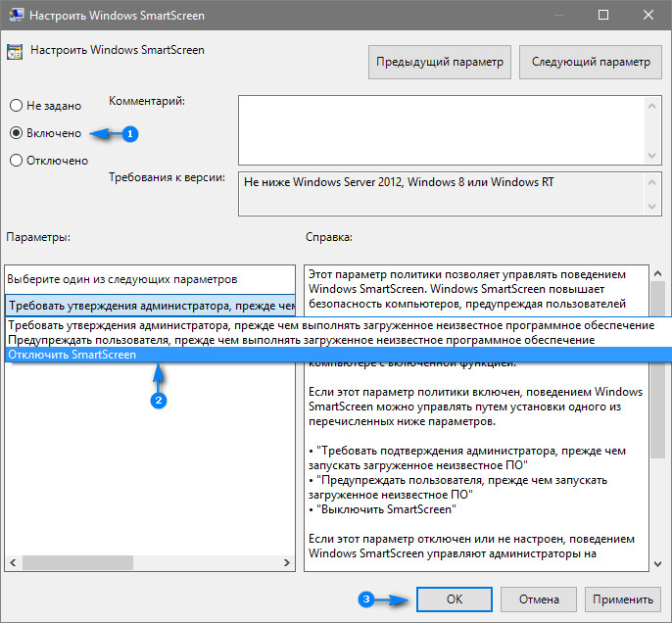Click the scroll-down arrow in the Справка pane

tap(657, 562)
